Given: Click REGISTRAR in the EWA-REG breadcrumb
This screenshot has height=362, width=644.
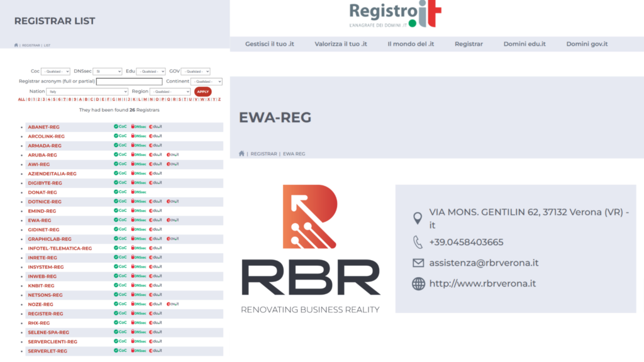Looking at the screenshot, I should [264, 154].
